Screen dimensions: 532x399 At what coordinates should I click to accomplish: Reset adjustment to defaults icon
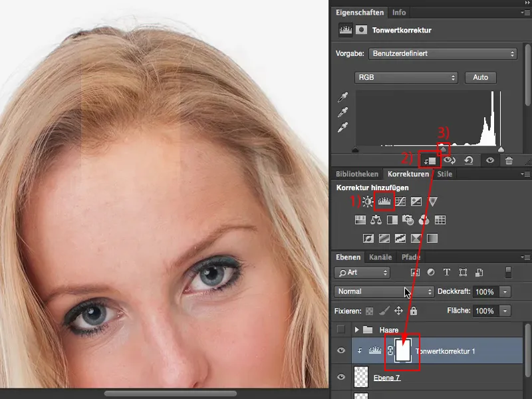pyautogui.click(x=469, y=160)
